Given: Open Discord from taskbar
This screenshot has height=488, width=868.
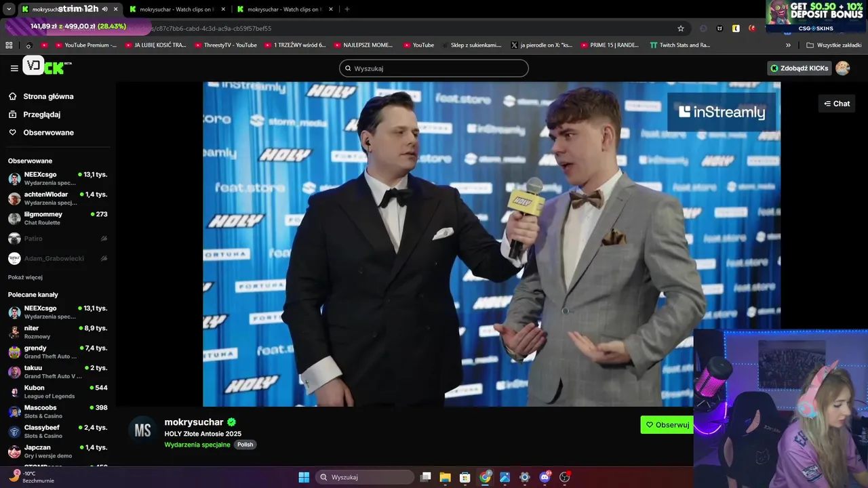Looking at the screenshot, I should [x=545, y=477].
